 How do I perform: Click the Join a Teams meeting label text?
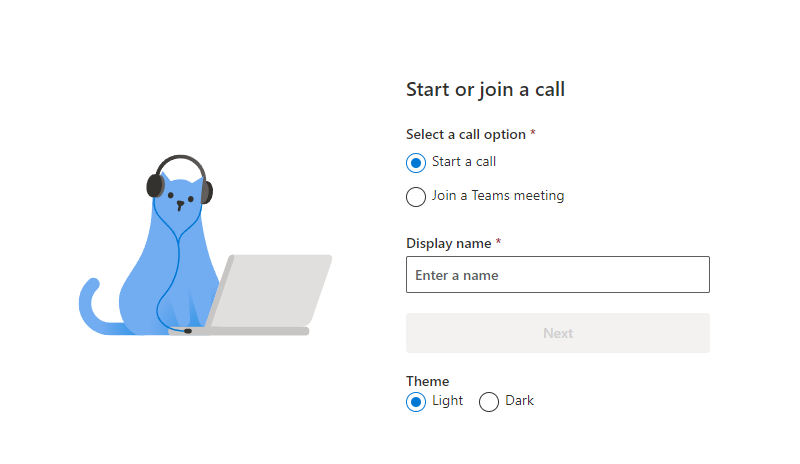498,196
